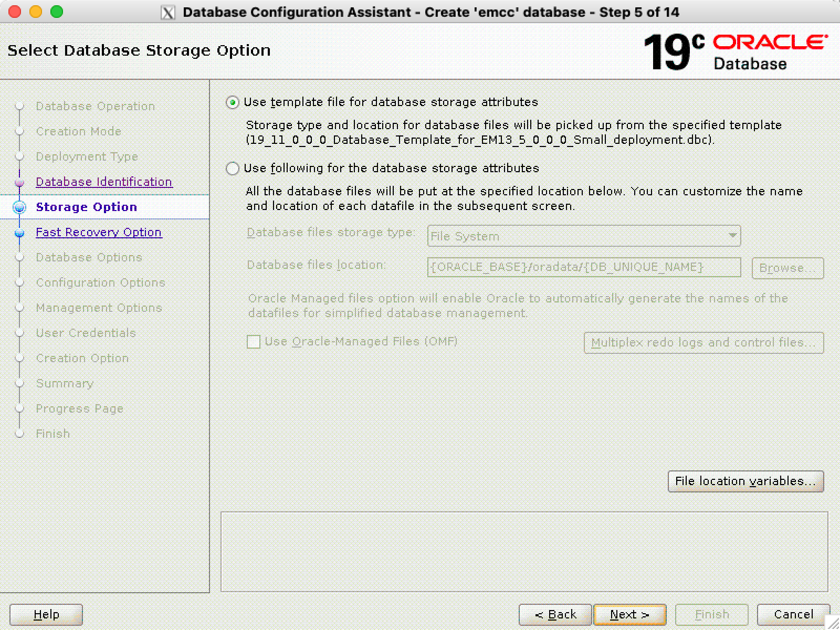Click the Summary step circle in sidebar
The image size is (840, 630).
click(x=19, y=383)
